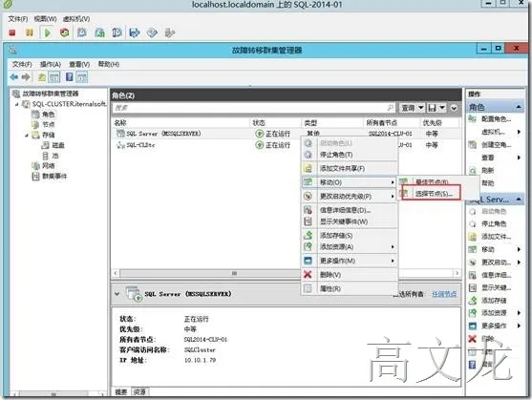Collapse the 存储 storage tree node
Screen dimensions: 532x400
point(27,136)
